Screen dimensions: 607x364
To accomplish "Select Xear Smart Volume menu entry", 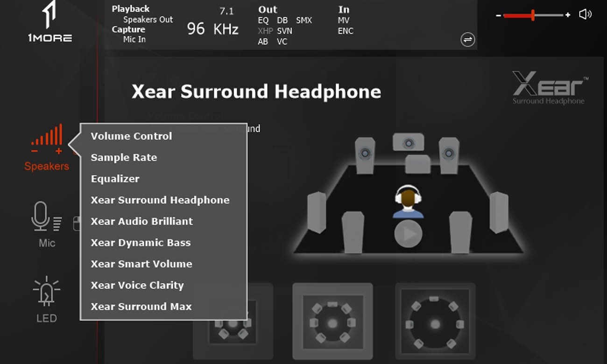I will 141,264.
